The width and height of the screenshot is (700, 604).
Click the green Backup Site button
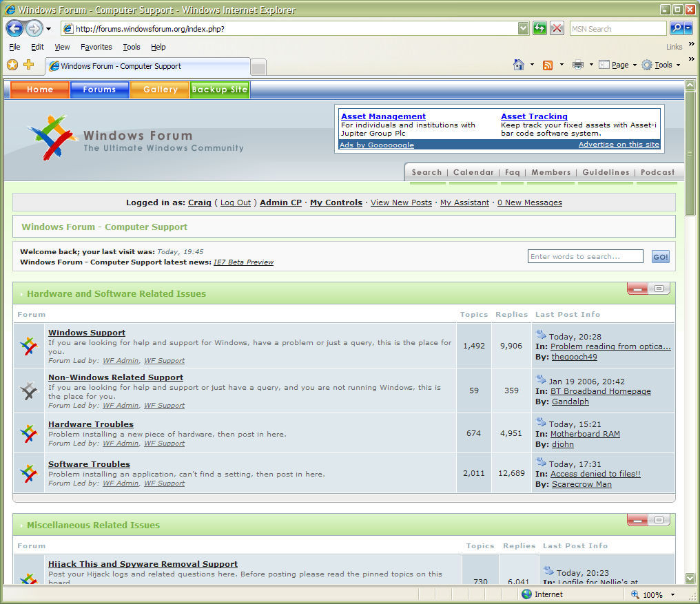pos(220,90)
